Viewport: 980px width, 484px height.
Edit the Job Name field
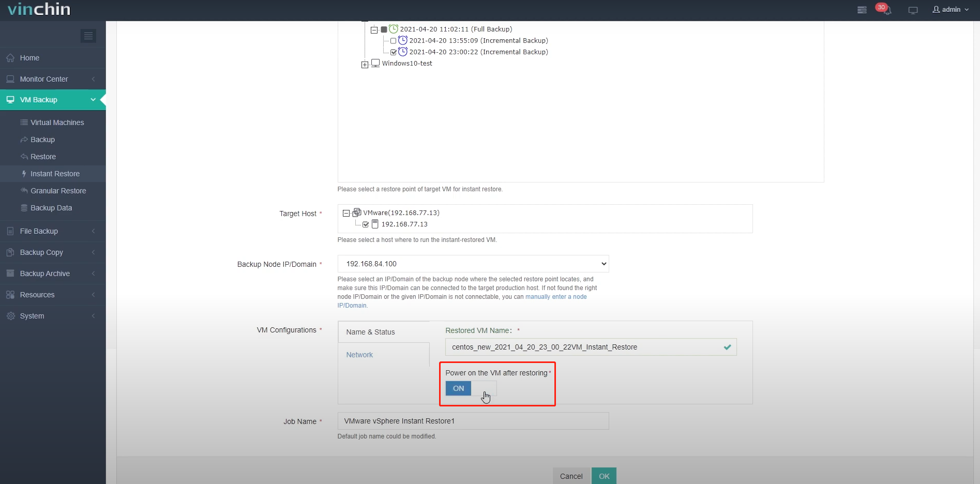[x=473, y=421]
